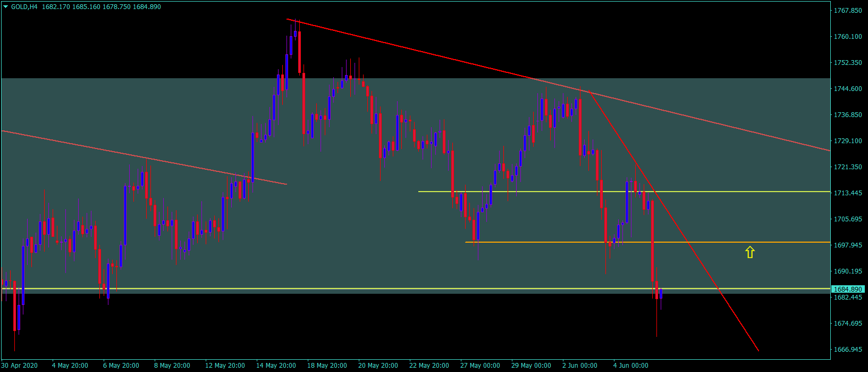
Task: Click price scale value 1752.350
Action: click(847, 63)
